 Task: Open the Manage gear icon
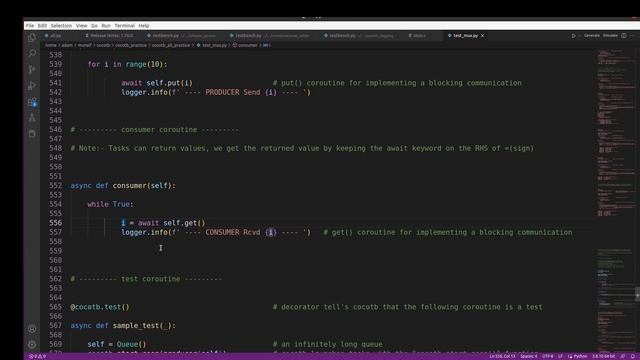click(32, 344)
